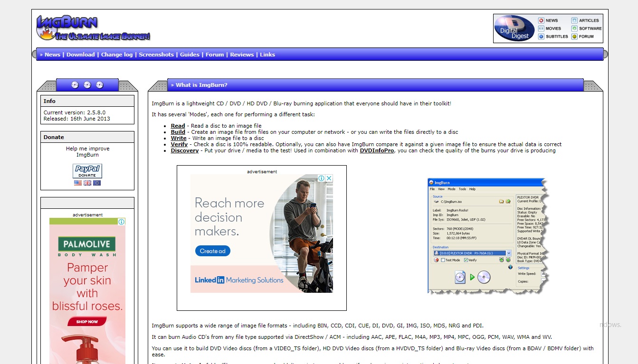Image resolution: width=638 pixels, height=364 pixels.
Task: Open Digital Digest ARTICLES icon
Action: coord(574,20)
